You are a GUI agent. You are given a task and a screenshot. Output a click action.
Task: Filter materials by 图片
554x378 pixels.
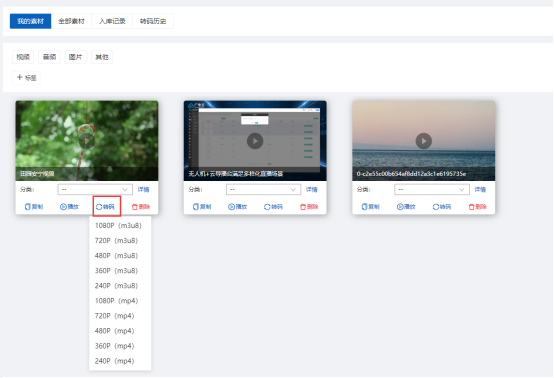click(x=76, y=57)
